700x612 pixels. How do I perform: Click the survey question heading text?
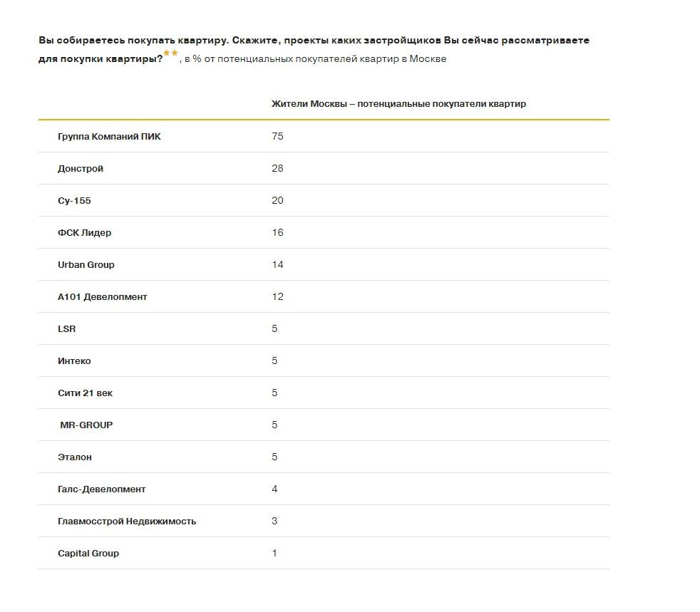click(x=314, y=41)
